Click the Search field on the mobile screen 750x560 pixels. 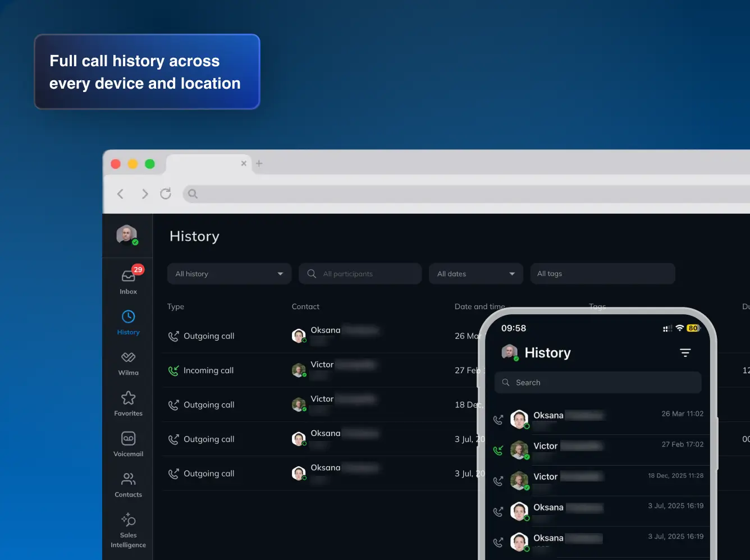point(597,382)
